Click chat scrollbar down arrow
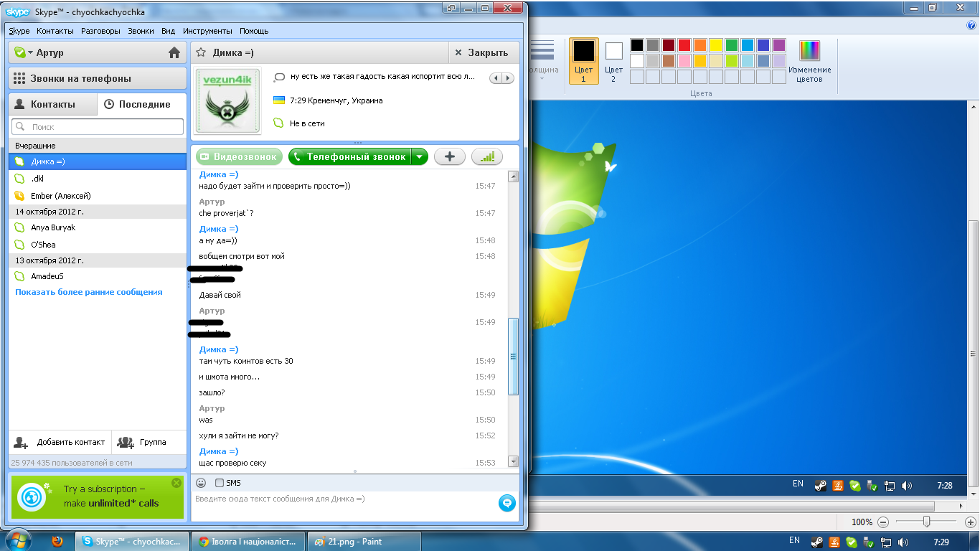980x551 pixels. [x=513, y=461]
